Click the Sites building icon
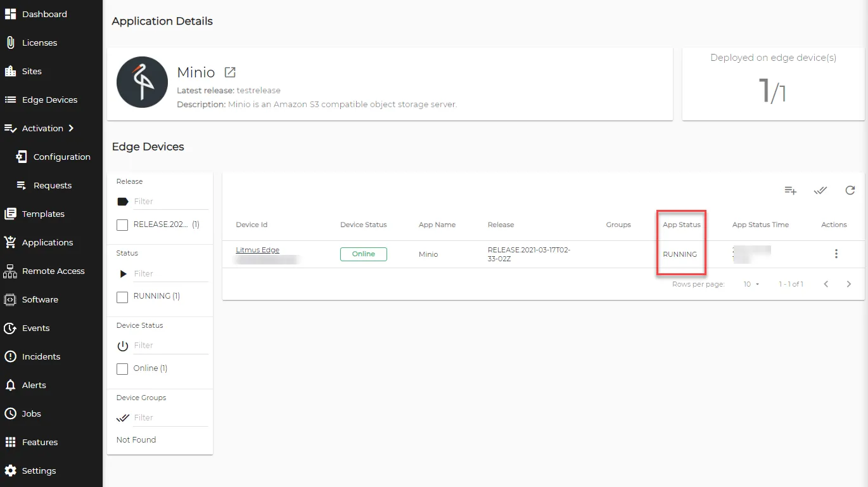 (x=10, y=71)
